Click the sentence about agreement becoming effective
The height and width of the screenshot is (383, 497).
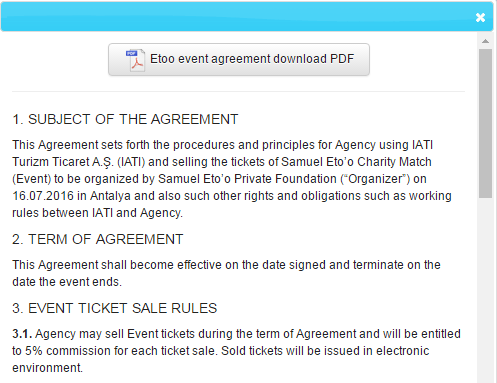click(x=226, y=273)
